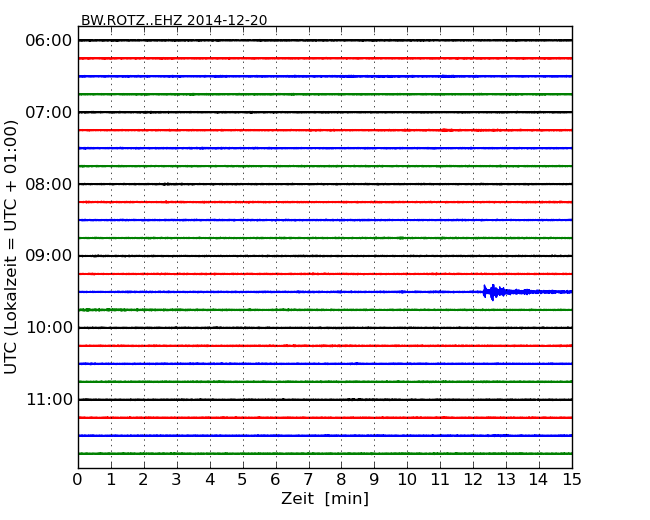This screenshot has width=650, height=520.
Task: Click the x-axis tick label 1
Action: [x=111, y=479]
